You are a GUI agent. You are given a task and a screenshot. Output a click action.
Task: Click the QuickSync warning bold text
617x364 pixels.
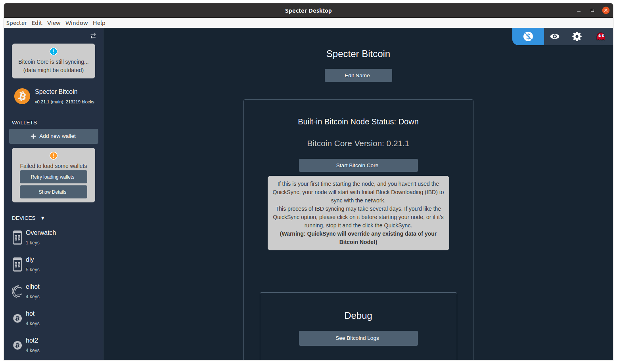tap(358, 238)
